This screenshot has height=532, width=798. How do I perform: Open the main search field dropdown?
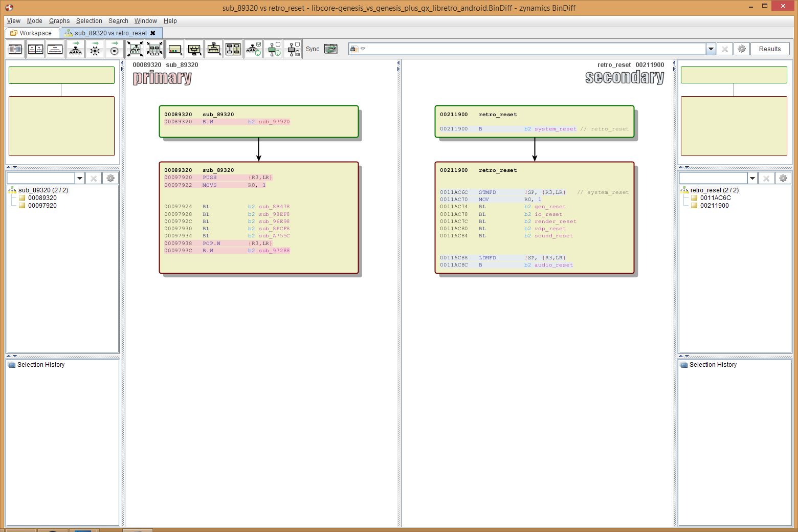pos(711,49)
